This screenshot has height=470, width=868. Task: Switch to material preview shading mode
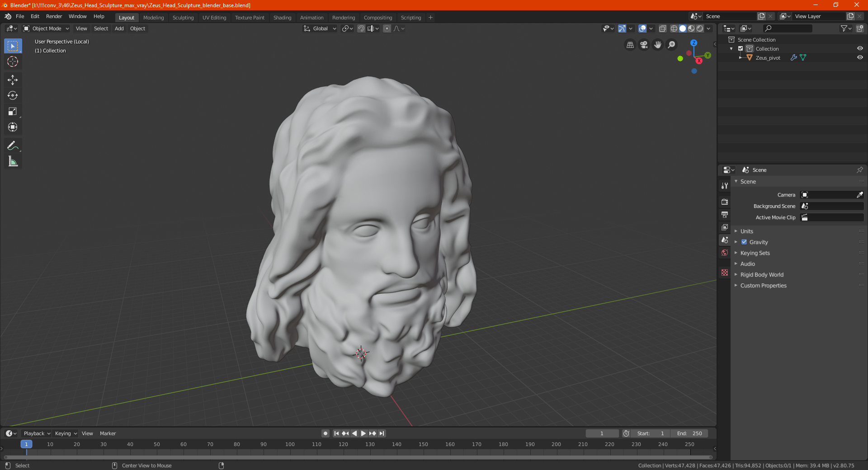691,28
